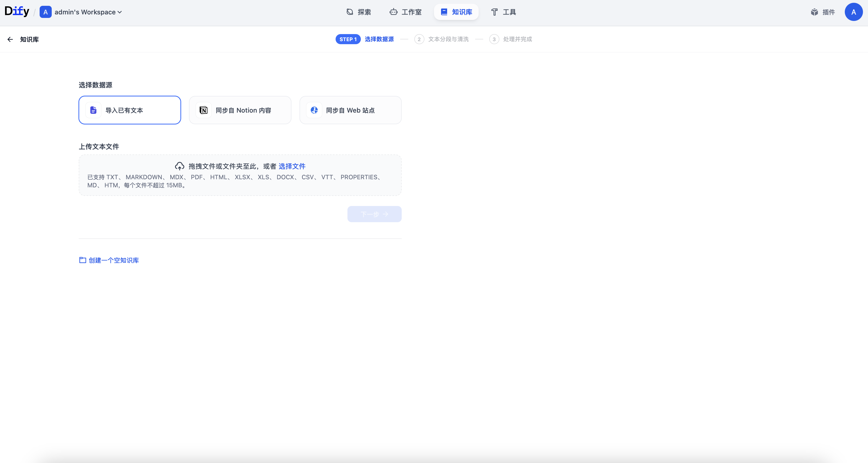Click the blue workspace avatar icon
868x463 pixels.
click(x=45, y=12)
